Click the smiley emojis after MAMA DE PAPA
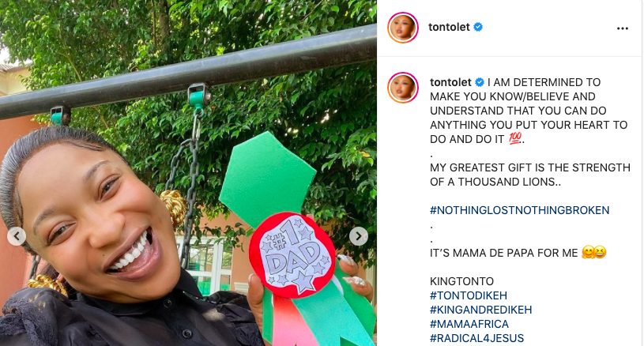 point(592,253)
